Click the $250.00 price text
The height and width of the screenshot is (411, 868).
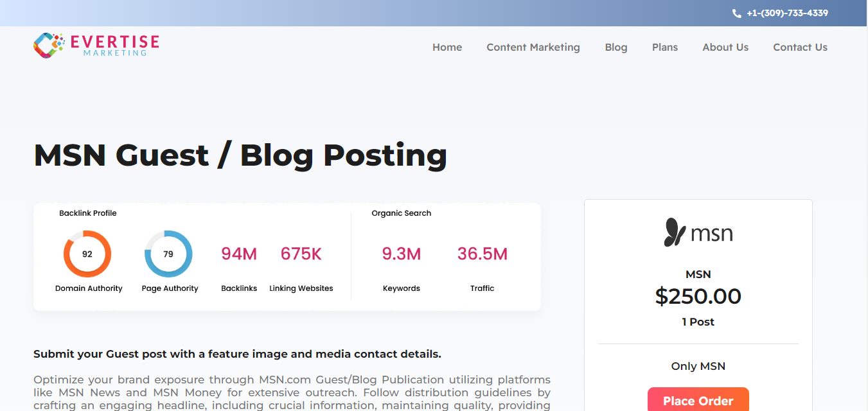pos(698,297)
